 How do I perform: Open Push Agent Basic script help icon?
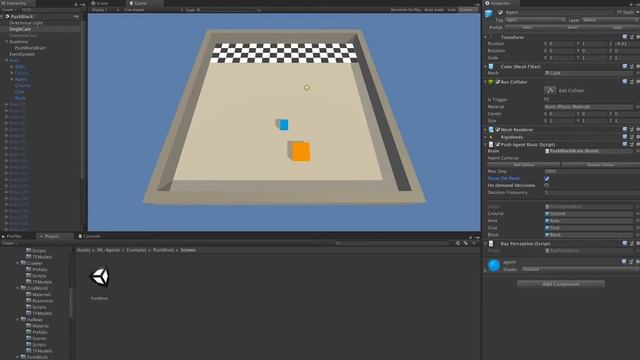tap(624, 144)
